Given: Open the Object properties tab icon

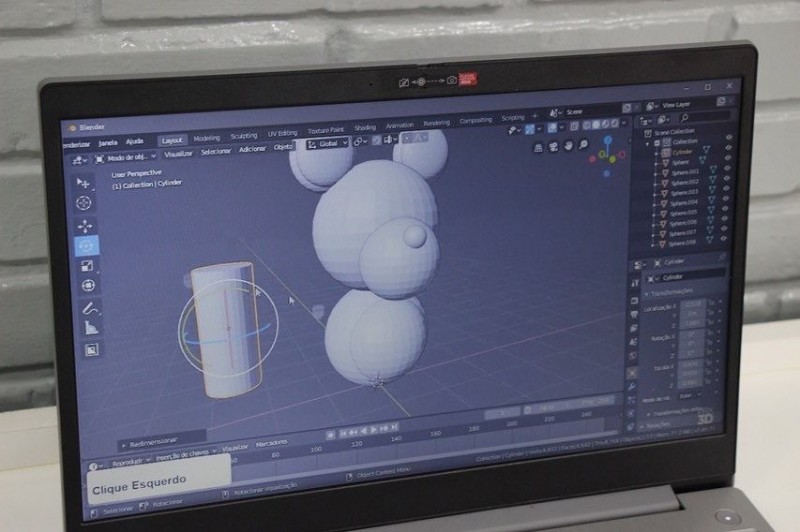Looking at the screenshot, I should tap(632, 373).
